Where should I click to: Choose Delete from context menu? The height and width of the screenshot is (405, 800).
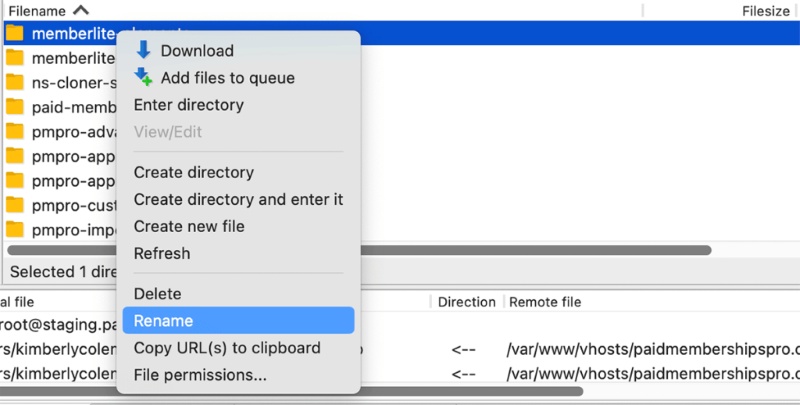pos(157,294)
